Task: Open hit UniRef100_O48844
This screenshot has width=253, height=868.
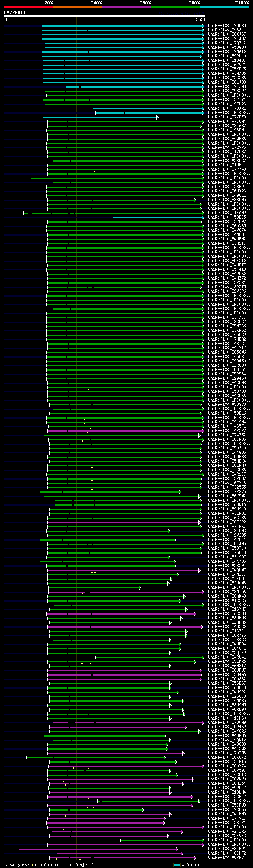Action: pyautogui.click(x=227, y=30)
